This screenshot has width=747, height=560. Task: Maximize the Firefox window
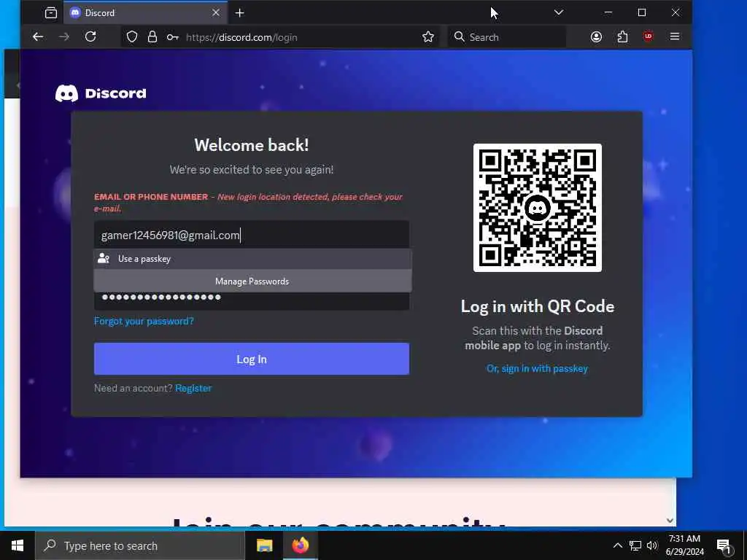click(642, 12)
